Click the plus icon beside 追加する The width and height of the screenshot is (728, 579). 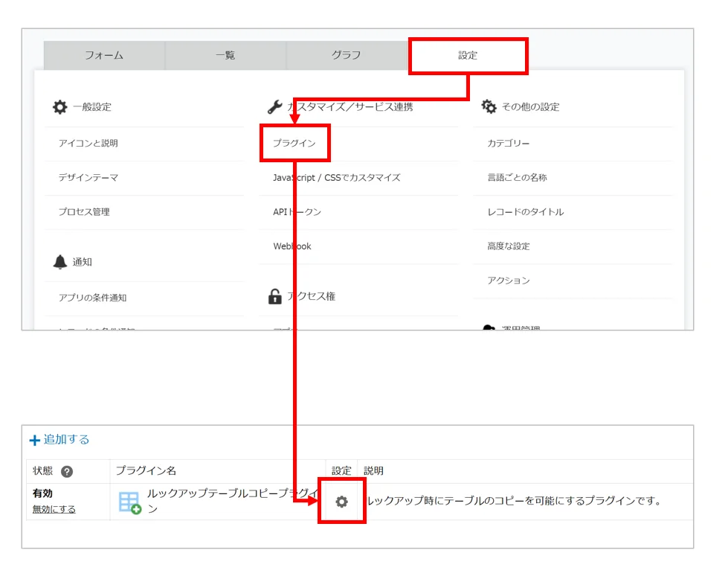point(34,440)
